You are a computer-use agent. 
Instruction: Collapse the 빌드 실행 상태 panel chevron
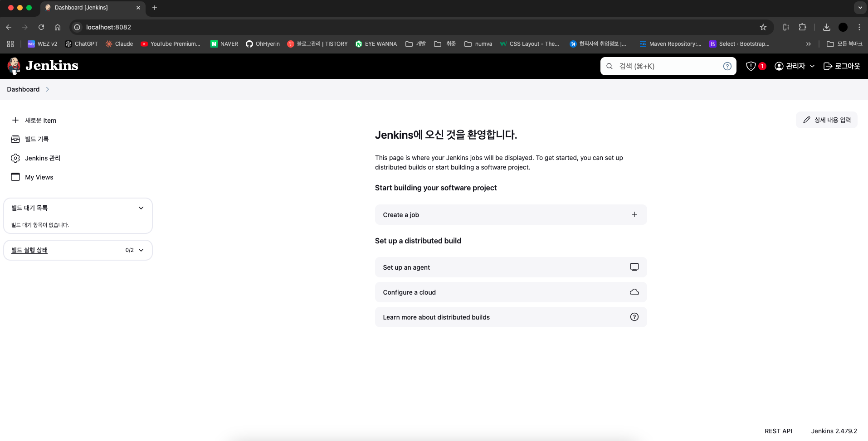click(x=141, y=250)
